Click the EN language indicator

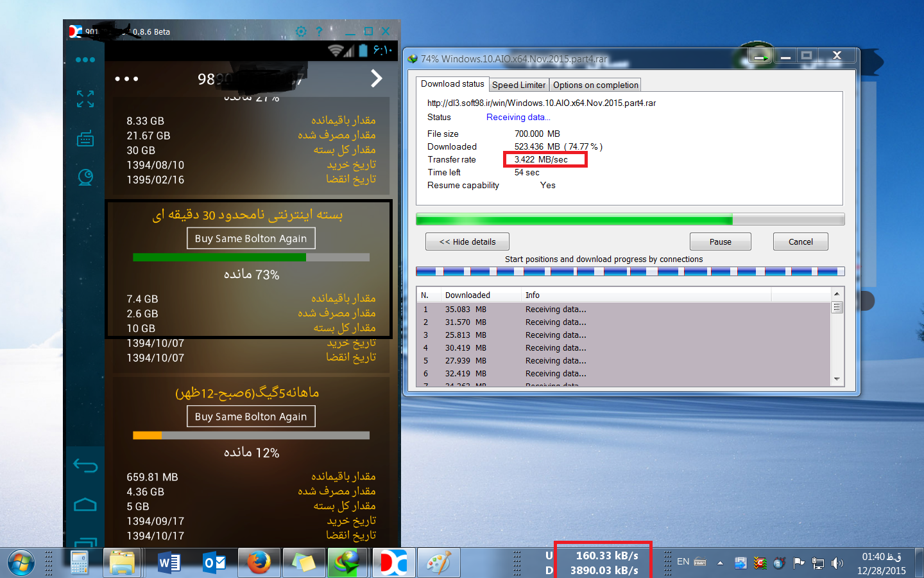[683, 561]
